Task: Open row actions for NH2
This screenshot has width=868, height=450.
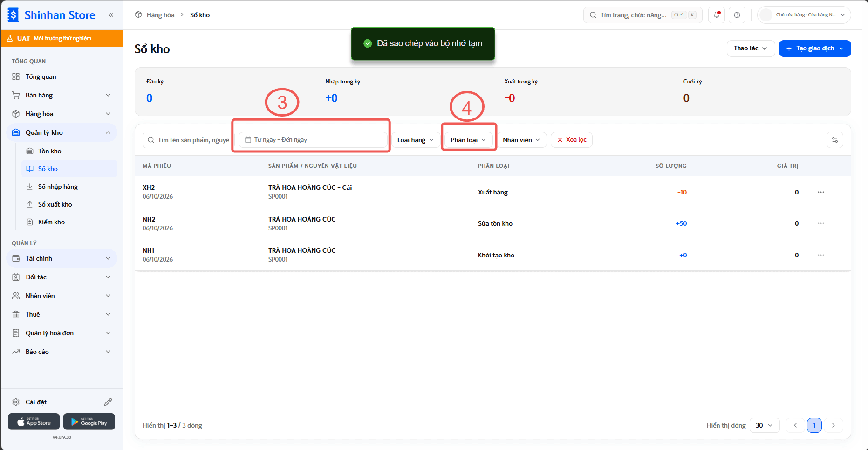Action: point(821,223)
